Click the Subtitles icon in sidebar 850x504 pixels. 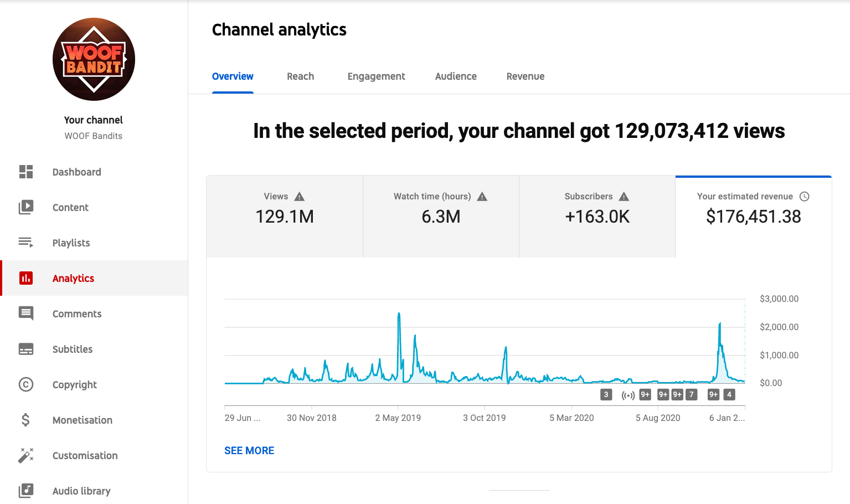tap(26, 349)
